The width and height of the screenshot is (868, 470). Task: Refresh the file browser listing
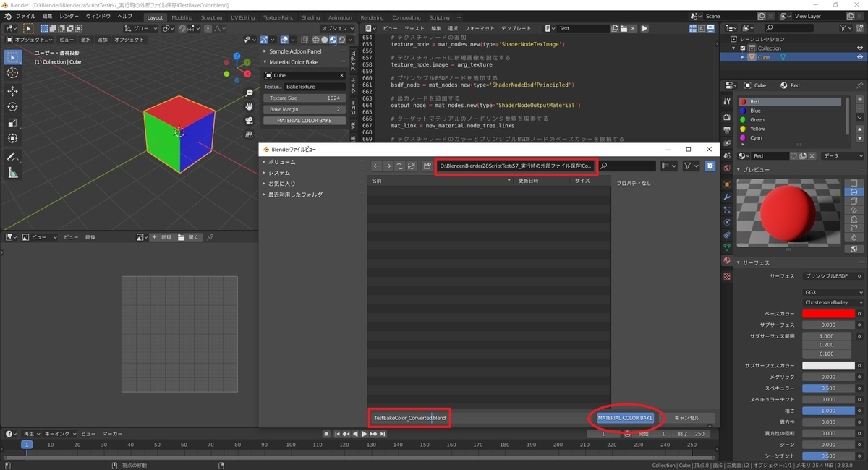click(x=412, y=166)
